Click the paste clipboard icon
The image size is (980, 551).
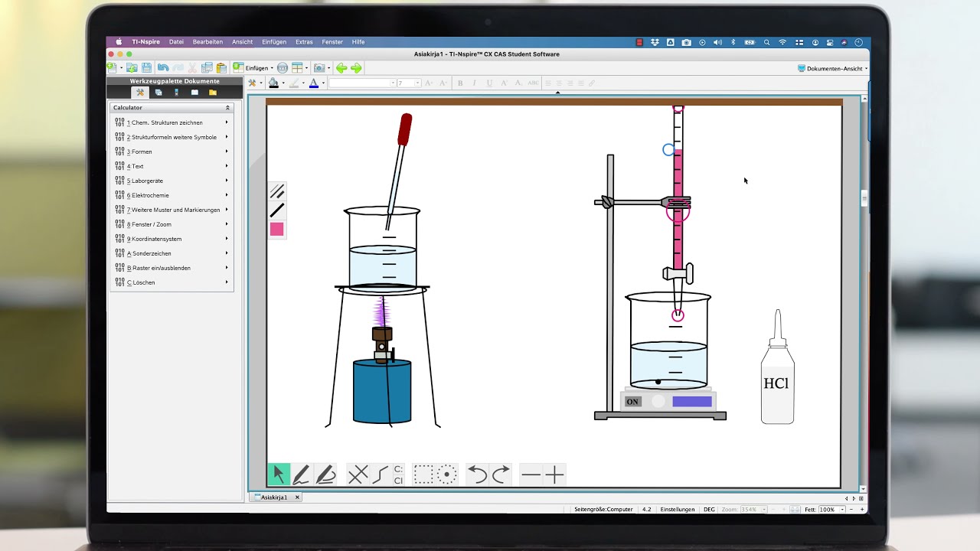(221, 68)
